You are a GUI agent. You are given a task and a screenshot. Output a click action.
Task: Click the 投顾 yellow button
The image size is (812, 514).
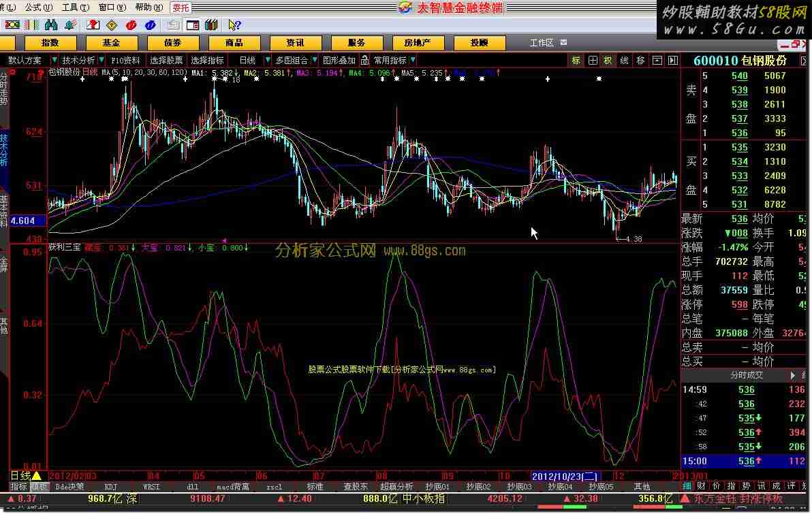click(479, 42)
